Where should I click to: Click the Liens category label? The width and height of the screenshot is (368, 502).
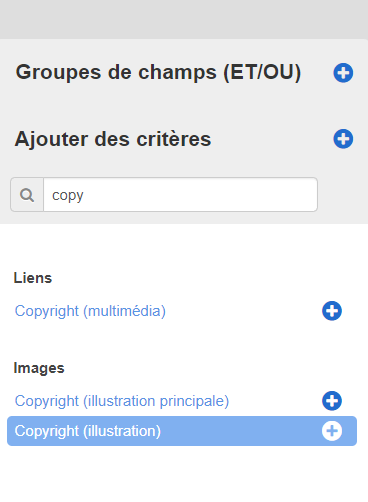(x=33, y=278)
